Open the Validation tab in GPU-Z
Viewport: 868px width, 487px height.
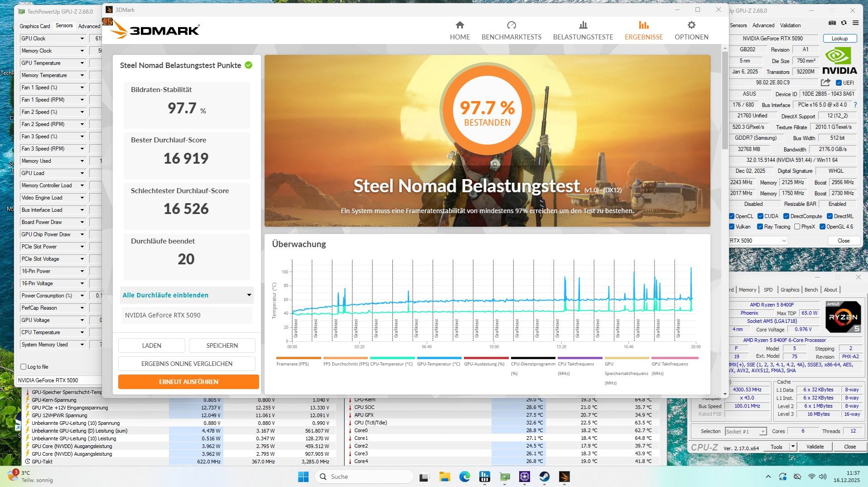[790, 25]
